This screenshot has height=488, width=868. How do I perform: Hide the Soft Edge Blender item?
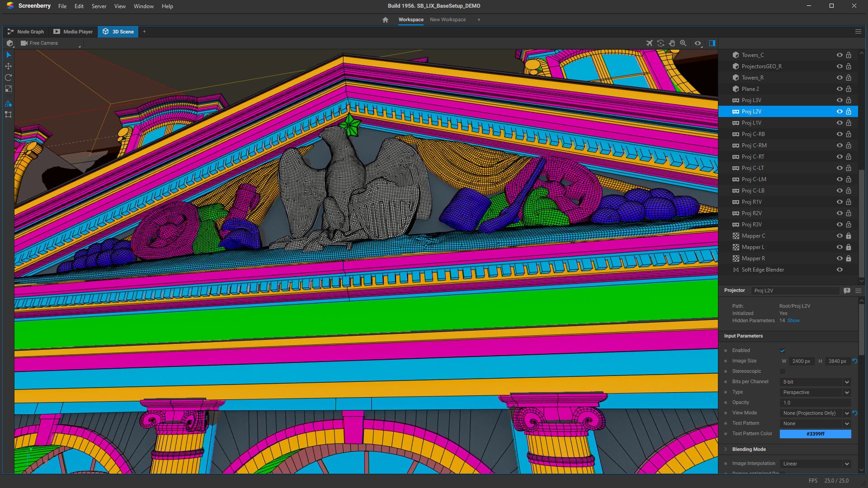(840, 270)
